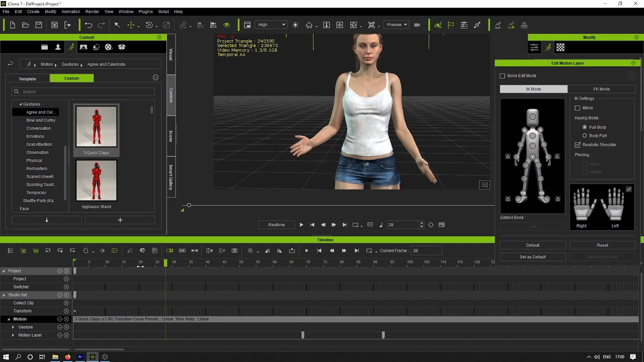Open Firefox from the taskbar
This screenshot has width=644, height=362.
(x=67, y=357)
